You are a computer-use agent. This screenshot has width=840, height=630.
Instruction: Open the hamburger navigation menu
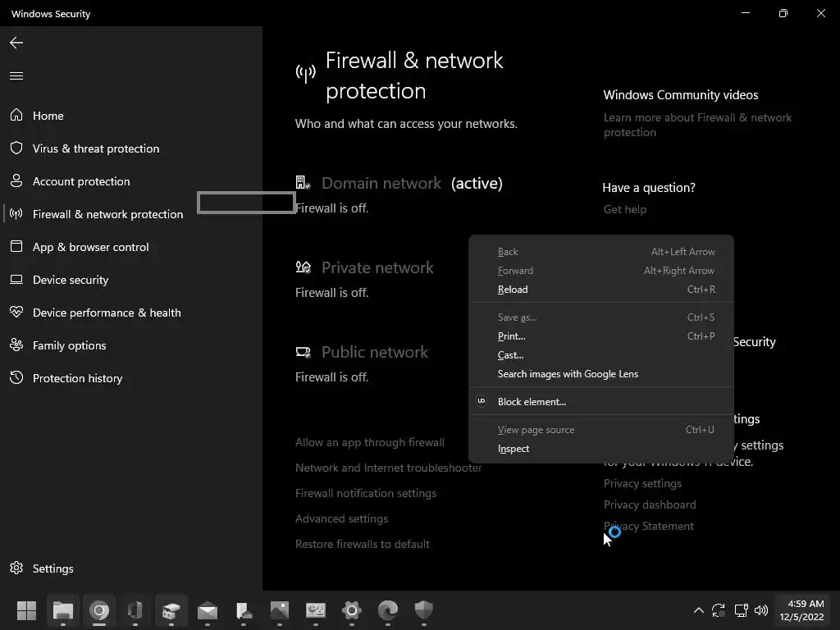tap(16, 75)
